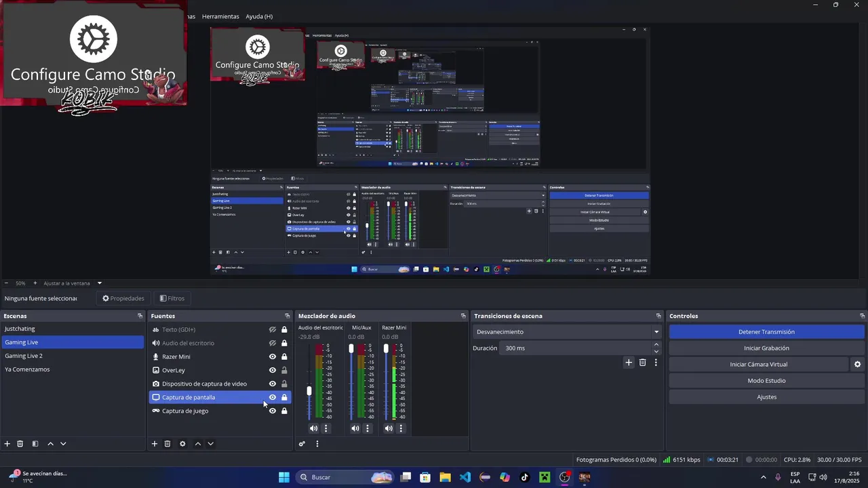Switch to Modo Estudio
Screen dimensions: 868x488
click(x=766, y=381)
